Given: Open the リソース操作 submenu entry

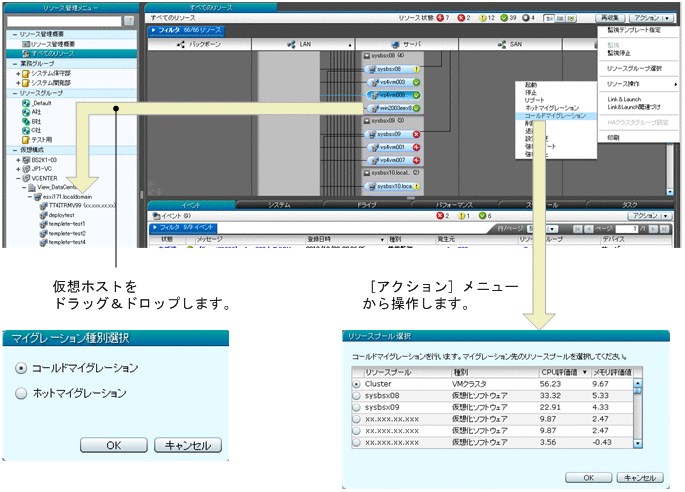Looking at the screenshot, I should coord(641,84).
